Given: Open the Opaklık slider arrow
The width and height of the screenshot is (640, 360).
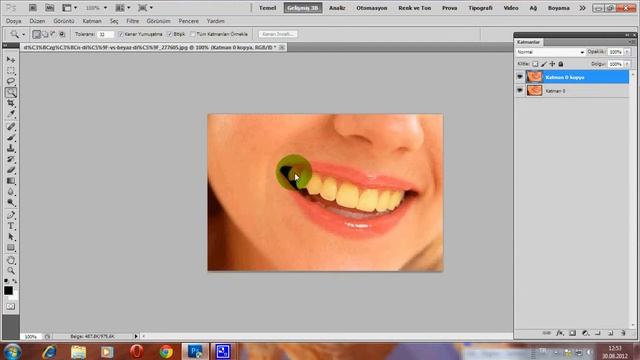Looking at the screenshot, I should coord(627,52).
